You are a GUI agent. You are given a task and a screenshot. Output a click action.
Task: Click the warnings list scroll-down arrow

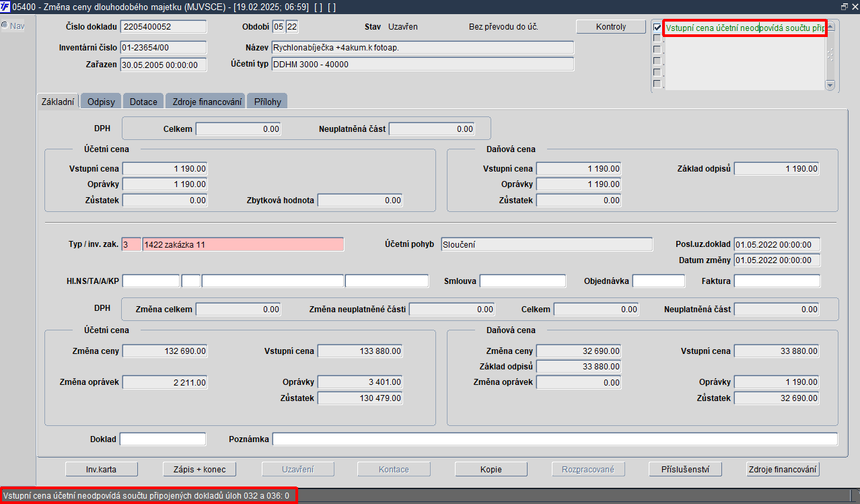tap(830, 85)
